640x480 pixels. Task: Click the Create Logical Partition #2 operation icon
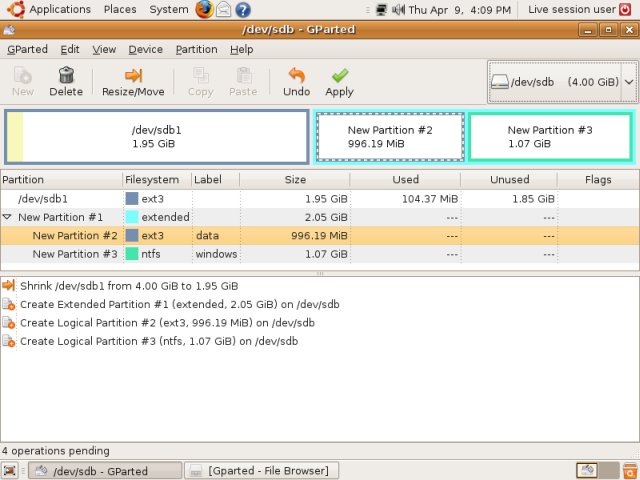point(9,322)
